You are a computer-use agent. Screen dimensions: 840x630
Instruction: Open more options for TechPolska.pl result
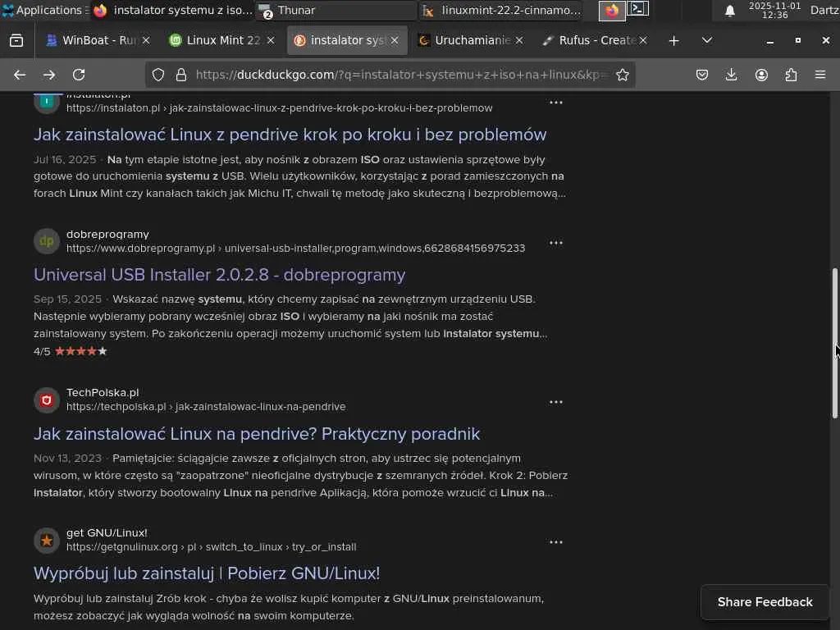click(x=556, y=402)
